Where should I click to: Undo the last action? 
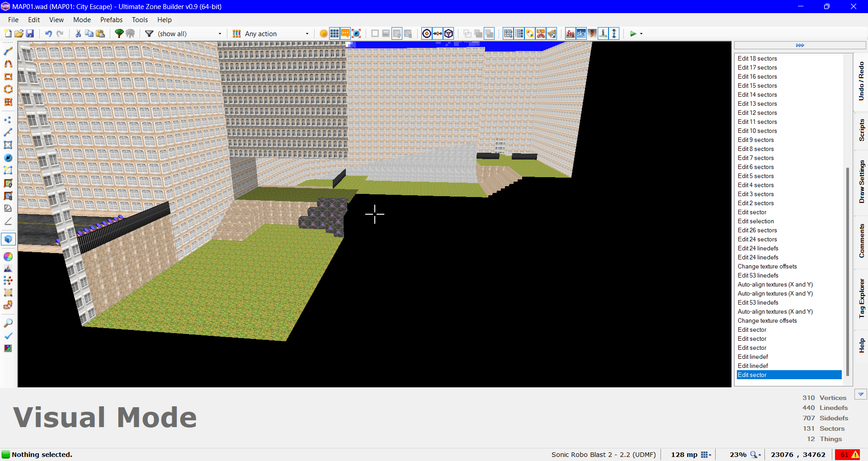(x=48, y=33)
